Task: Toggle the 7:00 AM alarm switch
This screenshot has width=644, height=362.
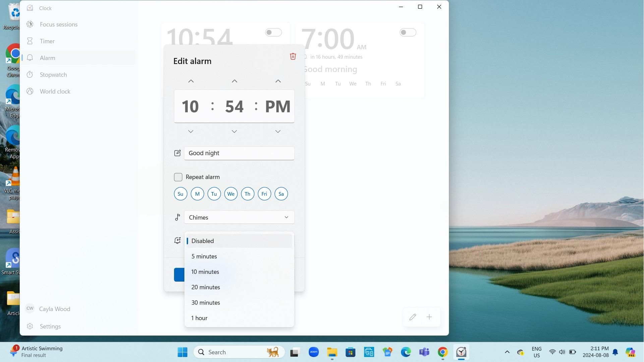Action: [408, 33]
